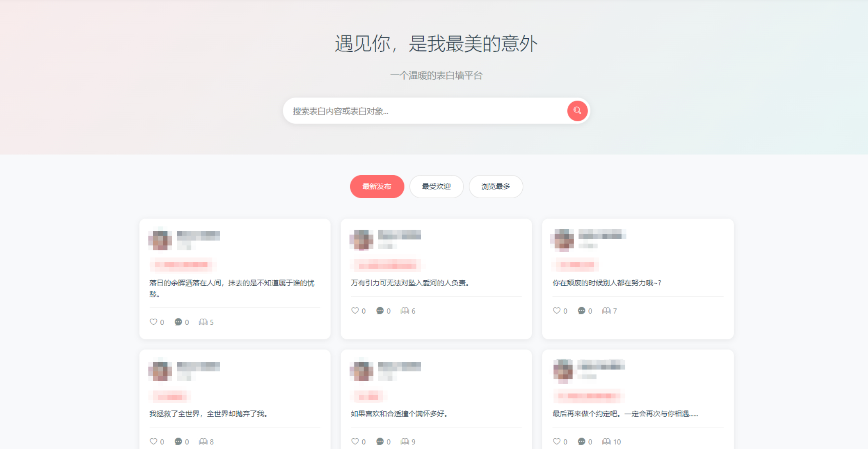Screen dimensions: 868x449
Task: Open comments on the 落日的余晖 post
Action: (178, 322)
